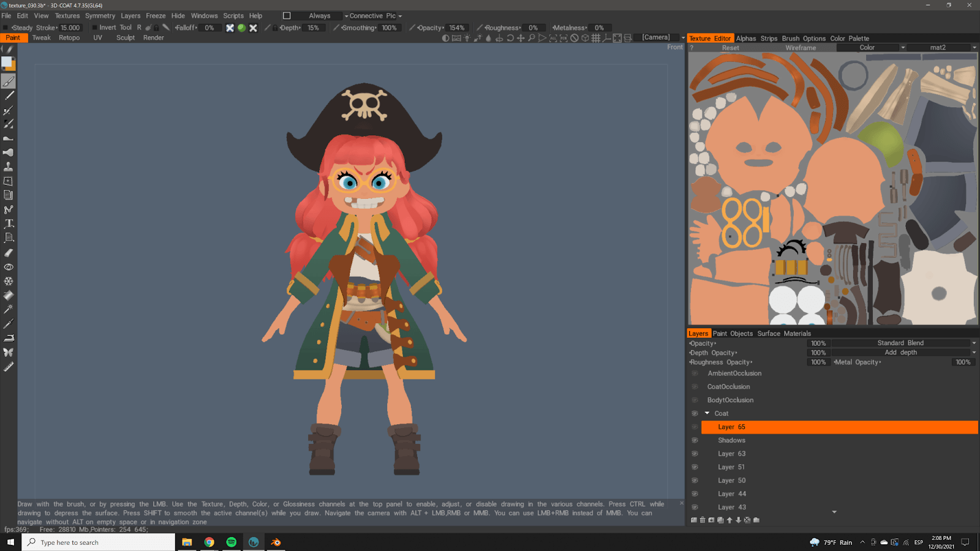Click the layer Opacity 100% field
Screen dimensions: 980x551
click(818, 343)
